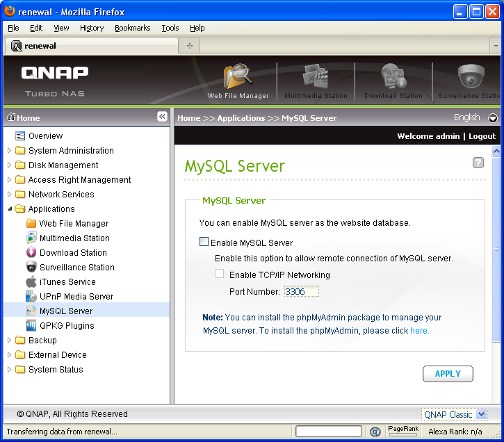The image size is (504, 442).
Task: Expand Disk Management tree node
Action: click(9, 165)
